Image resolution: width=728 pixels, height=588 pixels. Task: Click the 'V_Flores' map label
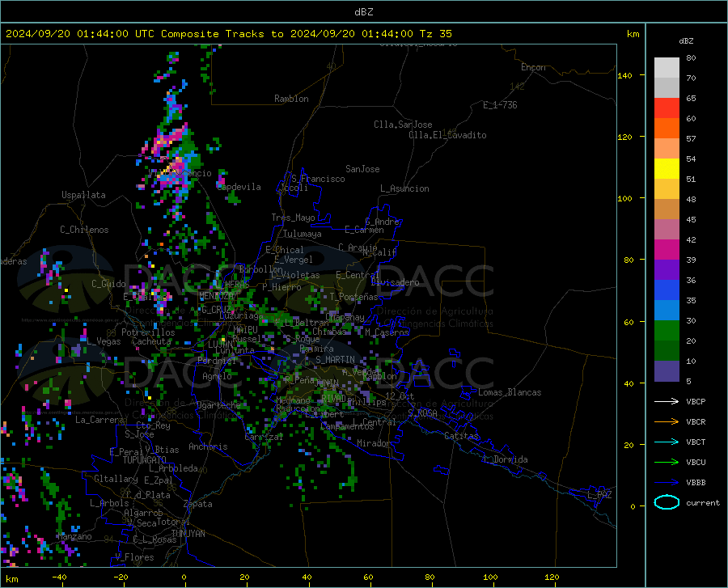click(x=134, y=557)
